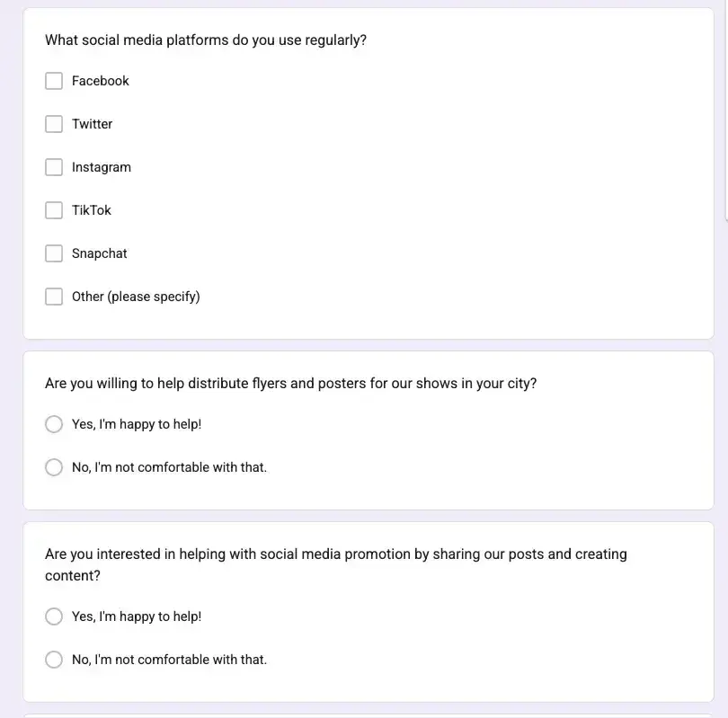Screen dimensions: 728x718
Task: Click the Snapchat label text
Action: (x=99, y=253)
